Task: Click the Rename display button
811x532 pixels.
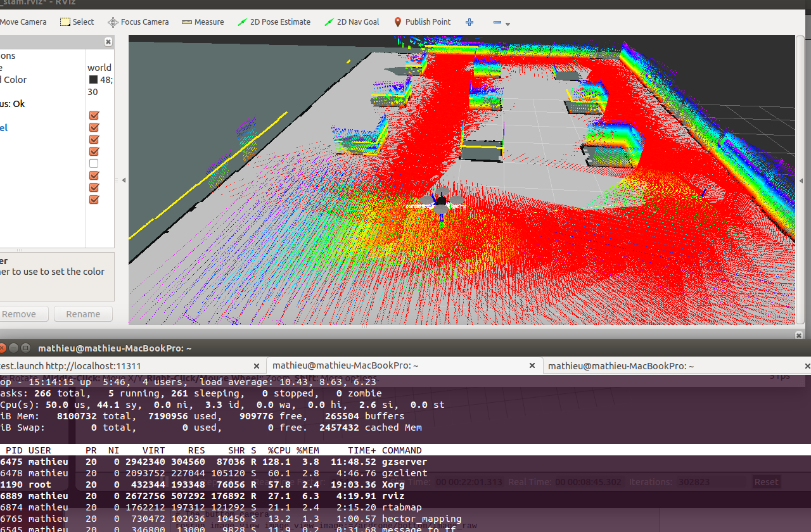Action: (x=83, y=314)
